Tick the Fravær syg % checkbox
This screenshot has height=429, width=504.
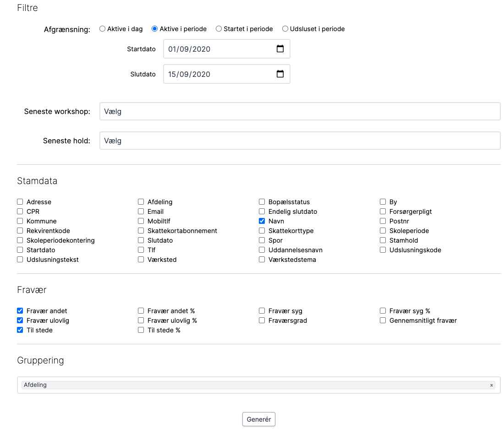coord(383,310)
